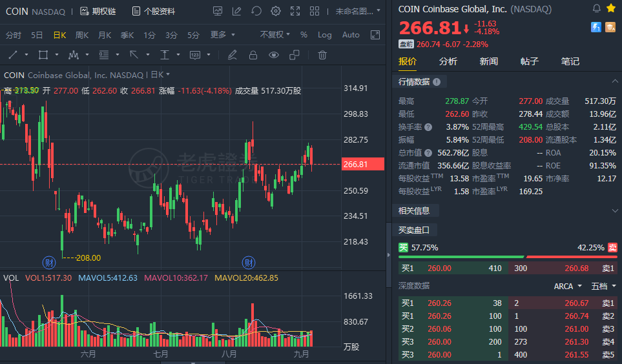The height and width of the screenshot is (364, 622).
Task: Open the 期权链 options chain
Action: tap(98, 11)
